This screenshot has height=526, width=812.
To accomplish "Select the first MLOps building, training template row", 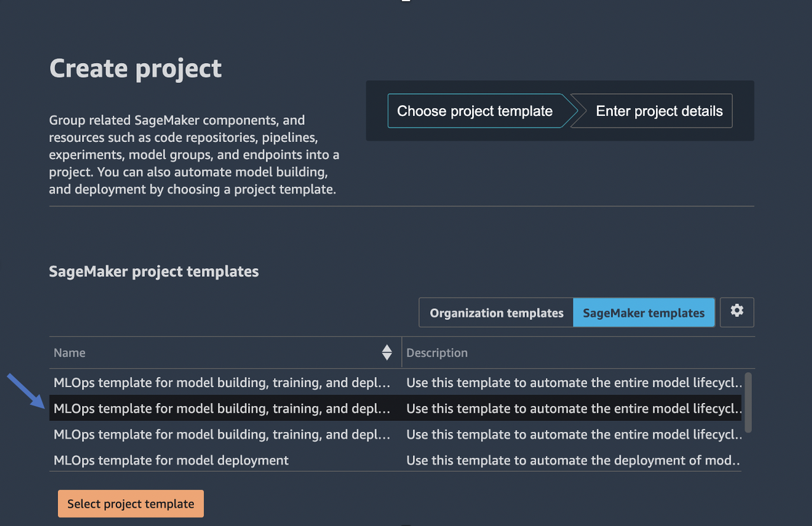I will point(221,383).
